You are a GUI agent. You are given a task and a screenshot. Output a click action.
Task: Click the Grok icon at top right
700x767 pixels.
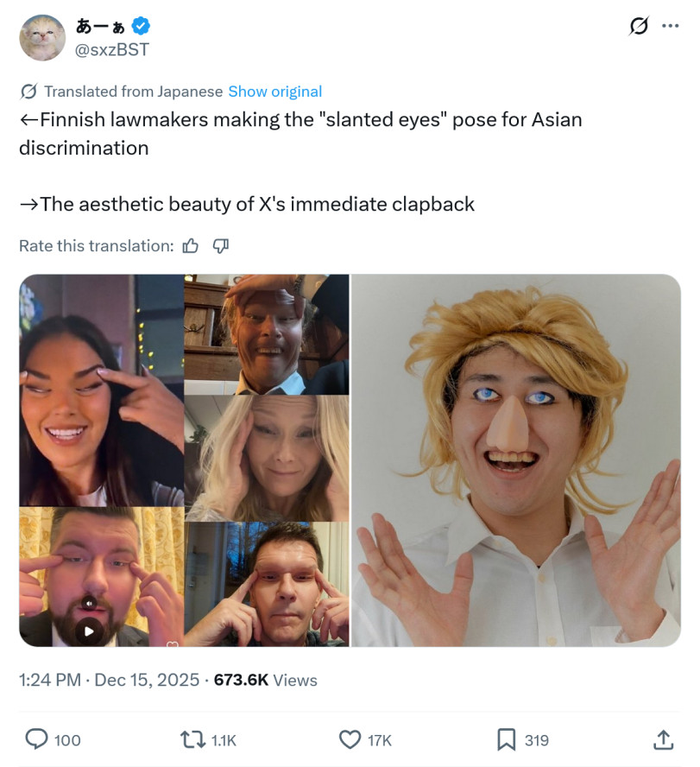639,26
